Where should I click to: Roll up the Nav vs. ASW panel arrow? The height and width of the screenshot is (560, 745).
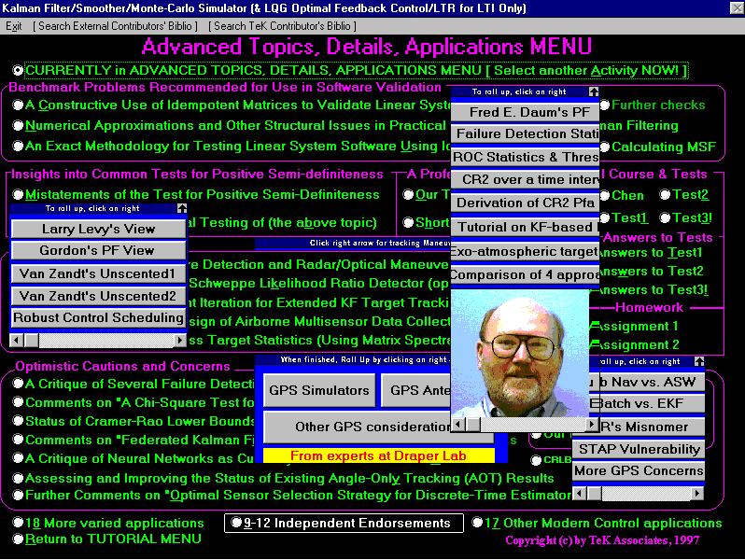pyautogui.click(x=699, y=361)
